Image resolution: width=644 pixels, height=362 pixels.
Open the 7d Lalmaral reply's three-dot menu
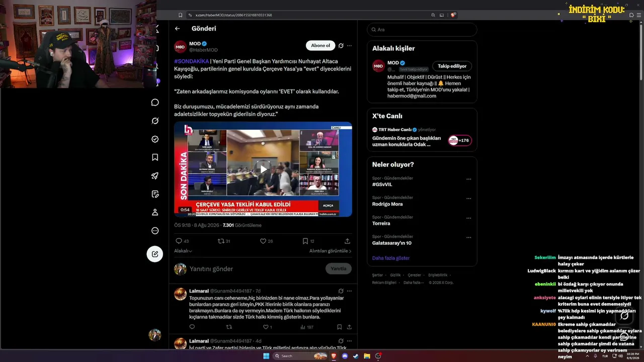[349, 291]
